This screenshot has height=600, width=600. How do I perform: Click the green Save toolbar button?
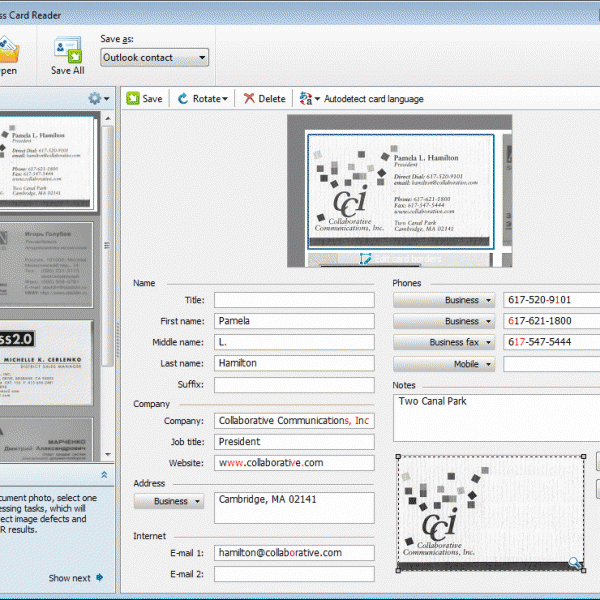pyautogui.click(x=145, y=99)
